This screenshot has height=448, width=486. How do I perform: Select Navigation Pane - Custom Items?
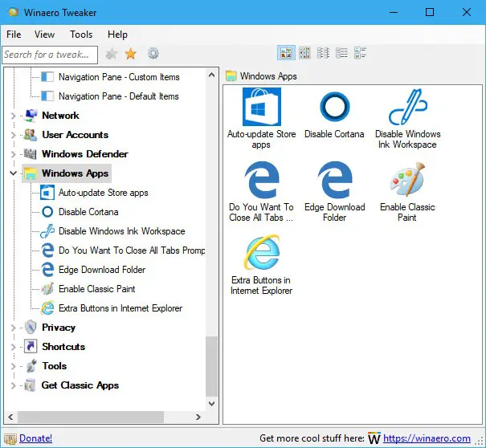119,77
